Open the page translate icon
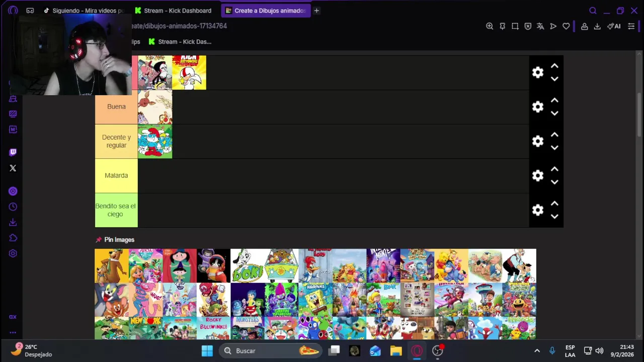Screen dimensions: 644x362 pyautogui.click(x=540, y=26)
